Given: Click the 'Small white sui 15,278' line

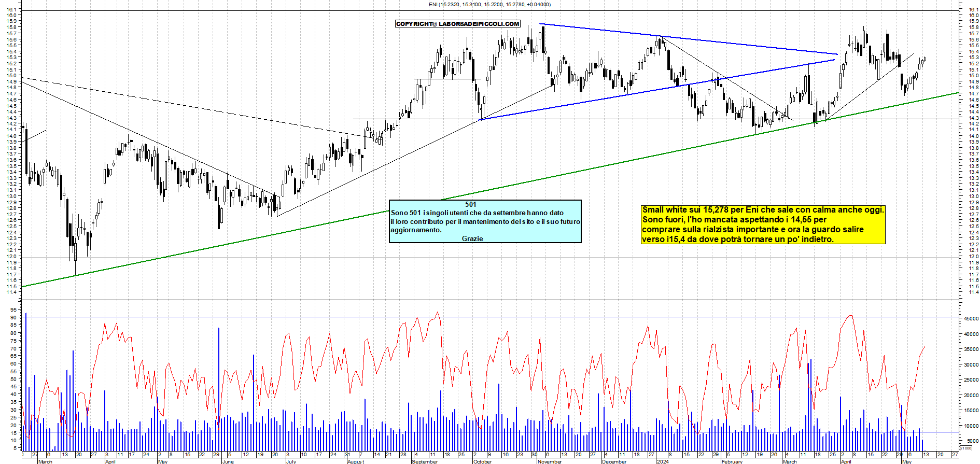Looking at the screenshot, I should click(x=763, y=210).
